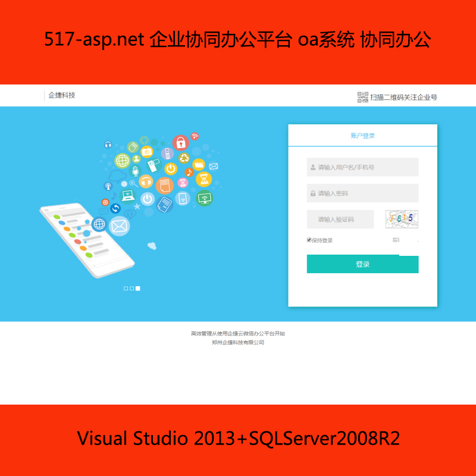Viewport: 476px width, 476px height.
Task: Open 扫描二维码关注企业号 link
Action: click(403, 98)
